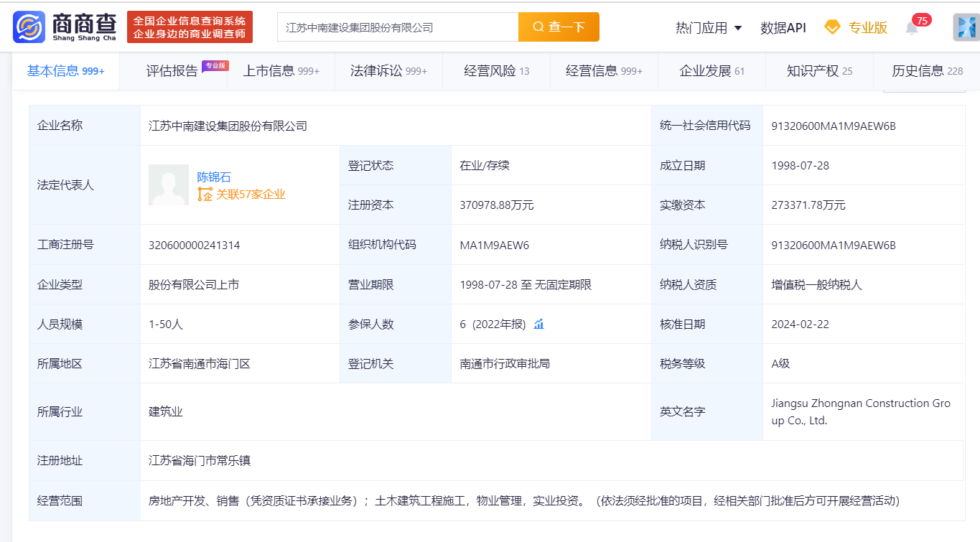This screenshot has height=542, width=980.
Task: Click inside the company search input box
Action: tap(395, 26)
